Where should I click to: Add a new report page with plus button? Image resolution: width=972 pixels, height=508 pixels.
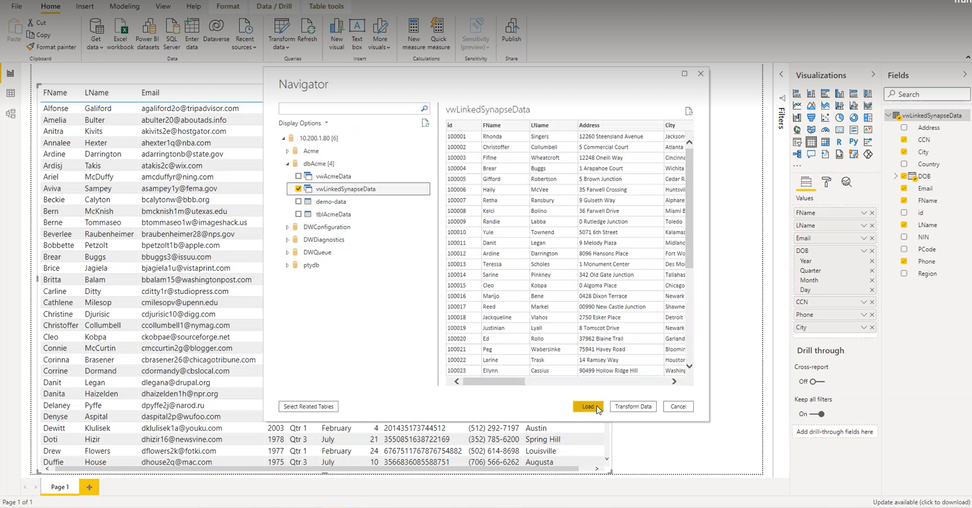pyautogui.click(x=89, y=487)
